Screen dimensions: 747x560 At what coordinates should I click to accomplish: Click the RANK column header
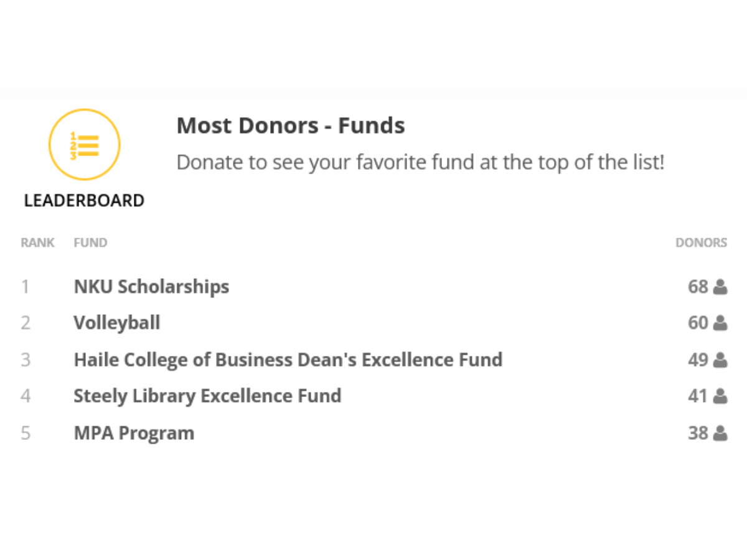point(37,243)
